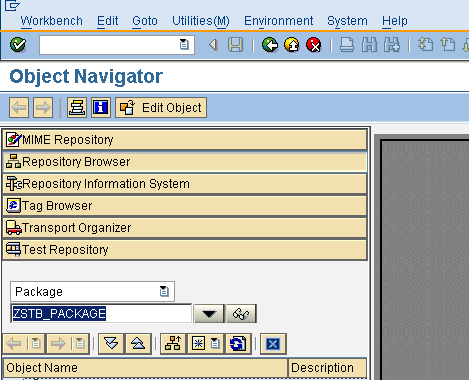Open the System menu
Screen dimensions: 469x380
point(347,21)
